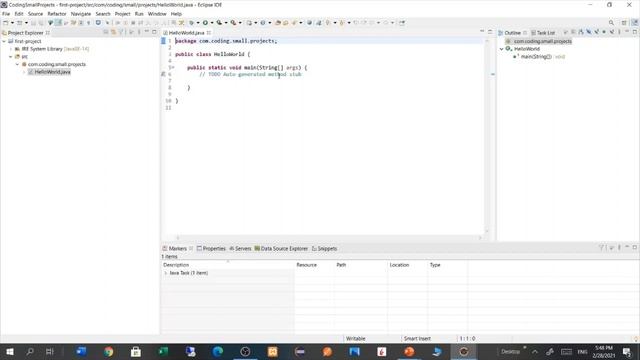
Task: Click Collapse All icon in Project Explorer
Action: pos(106,32)
